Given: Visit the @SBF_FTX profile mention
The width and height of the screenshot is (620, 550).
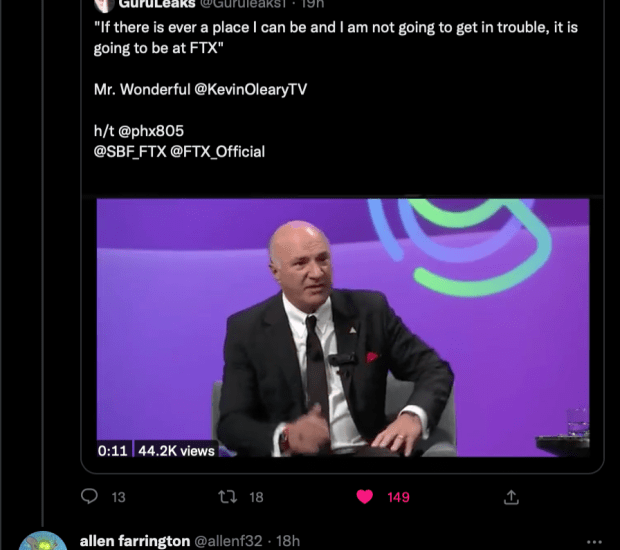Looking at the screenshot, I should pos(129,151).
